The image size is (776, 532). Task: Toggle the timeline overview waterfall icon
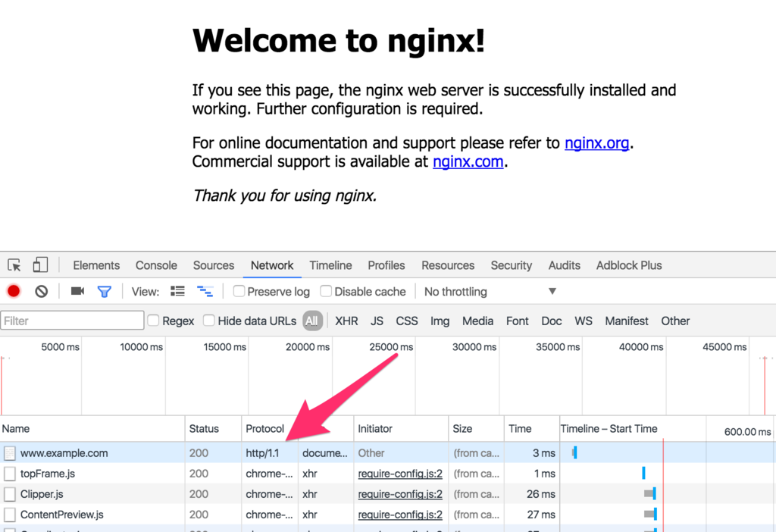click(x=205, y=291)
